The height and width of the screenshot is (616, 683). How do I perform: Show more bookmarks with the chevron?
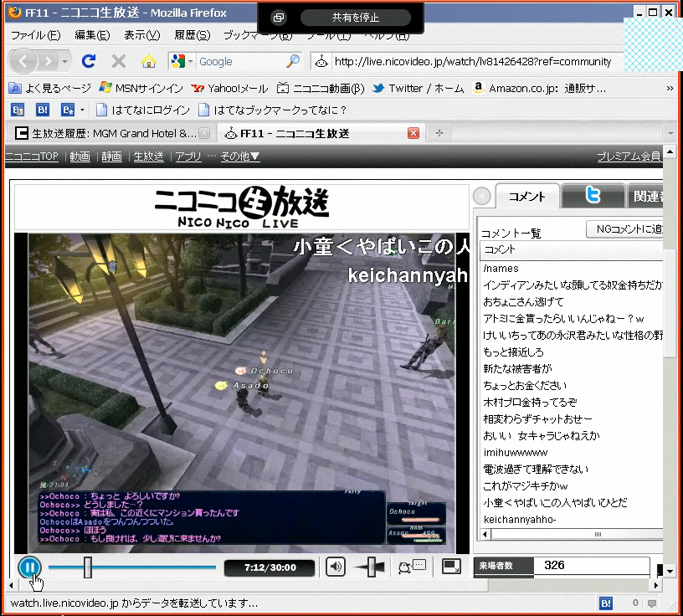[x=670, y=89]
